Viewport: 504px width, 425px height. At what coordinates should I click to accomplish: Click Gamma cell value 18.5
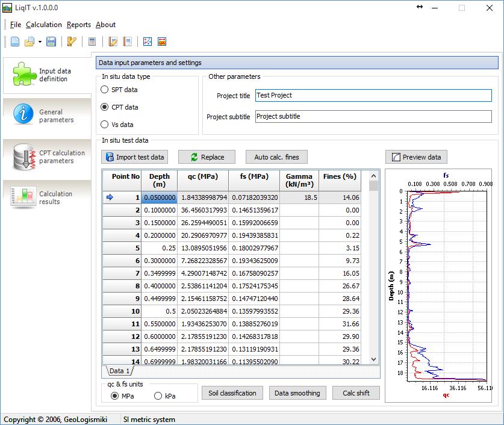point(299,197)
